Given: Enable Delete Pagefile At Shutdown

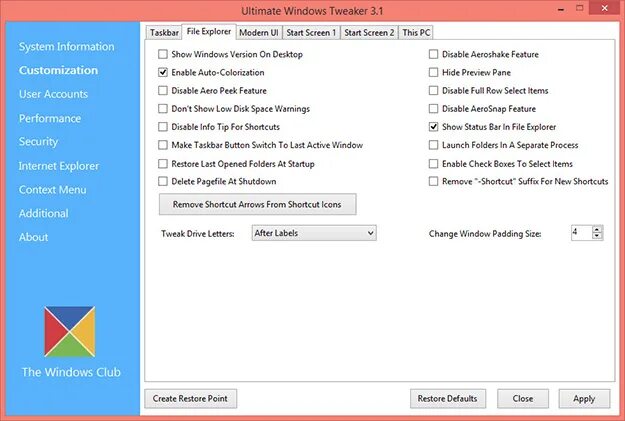Looking at the screenshot, I should tap(163, 181).
